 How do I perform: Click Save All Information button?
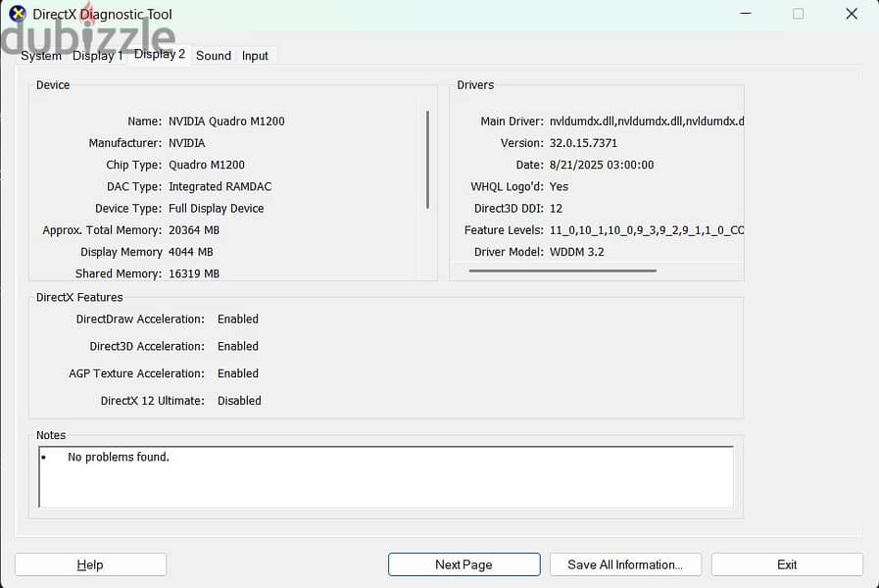point(625,564)
